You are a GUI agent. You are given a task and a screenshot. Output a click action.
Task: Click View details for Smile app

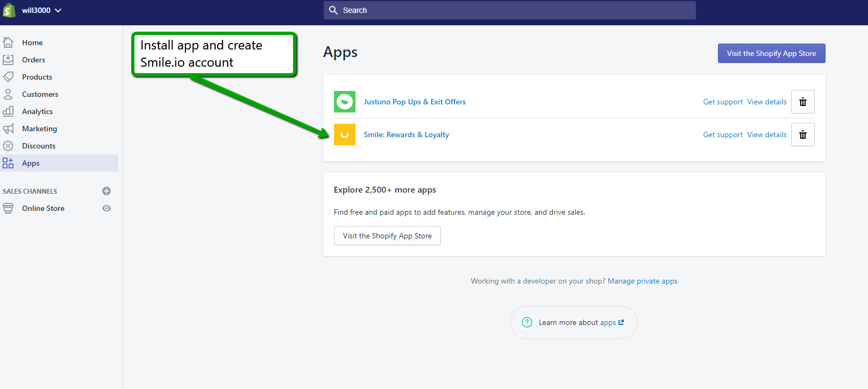[x=766, y=135]
